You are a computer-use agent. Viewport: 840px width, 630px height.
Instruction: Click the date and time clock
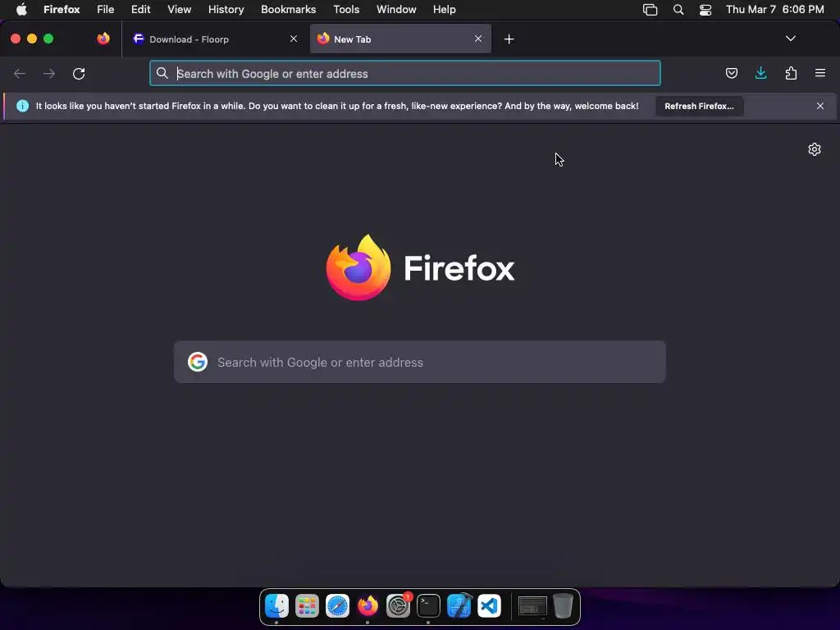click(x=774, y=10)
